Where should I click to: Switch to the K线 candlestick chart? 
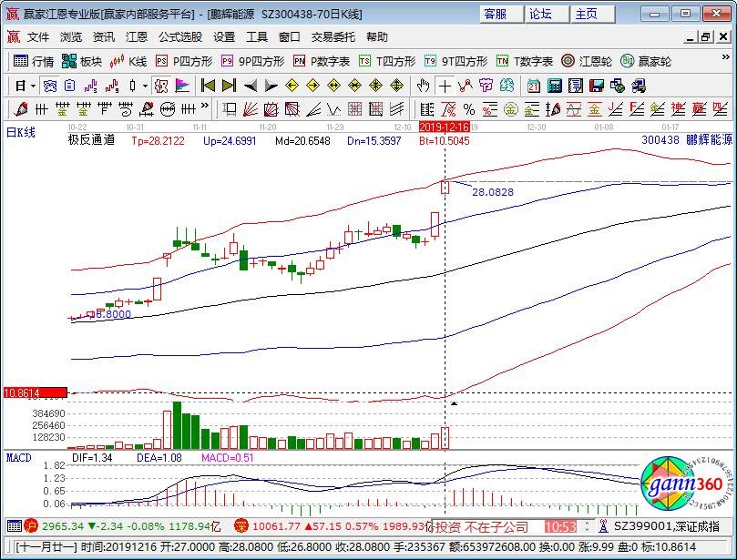[x=128, y=62]
